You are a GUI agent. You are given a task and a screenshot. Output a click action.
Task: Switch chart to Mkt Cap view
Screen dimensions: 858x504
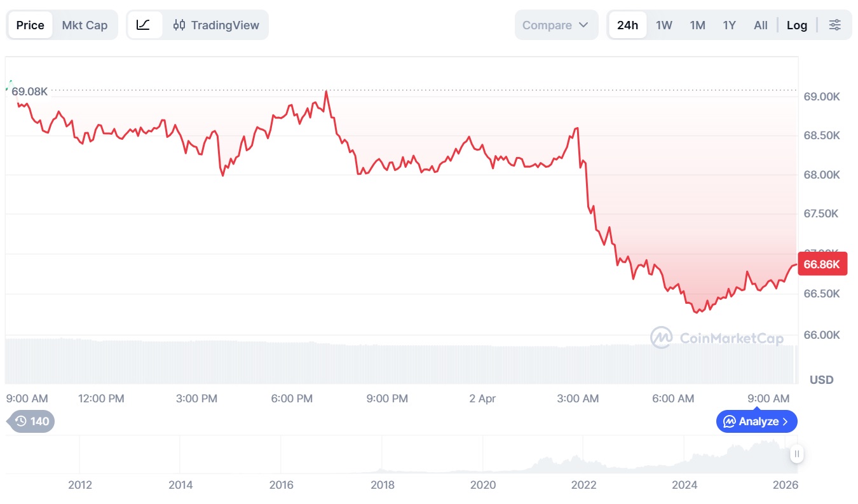[85, 25]
